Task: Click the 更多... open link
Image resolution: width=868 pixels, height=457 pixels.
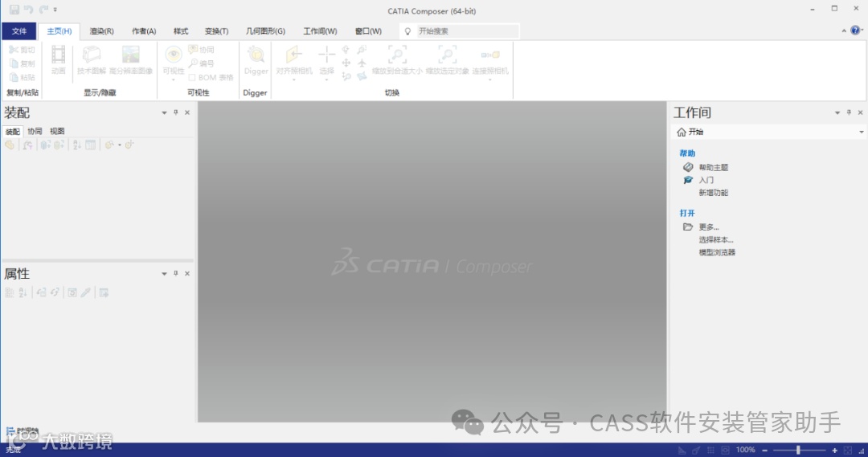Action: [x=709, y=227]
